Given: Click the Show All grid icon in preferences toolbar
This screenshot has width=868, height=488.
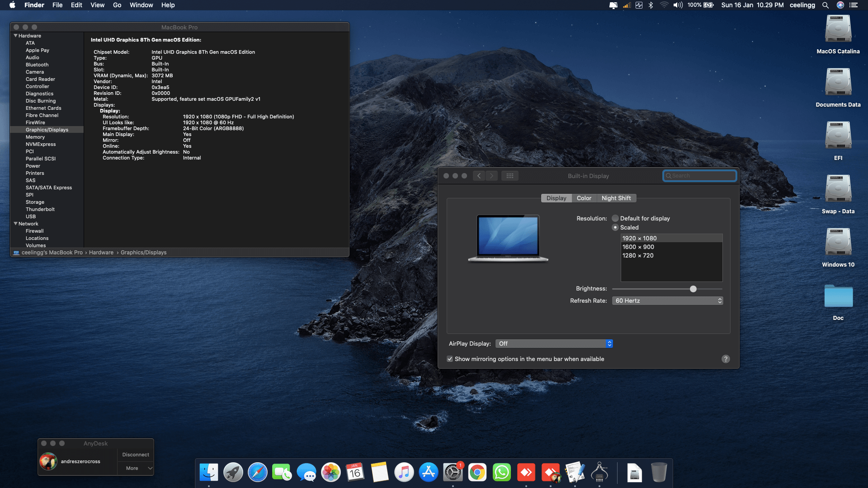Looking at the screenshot, I should coord(510,176).
